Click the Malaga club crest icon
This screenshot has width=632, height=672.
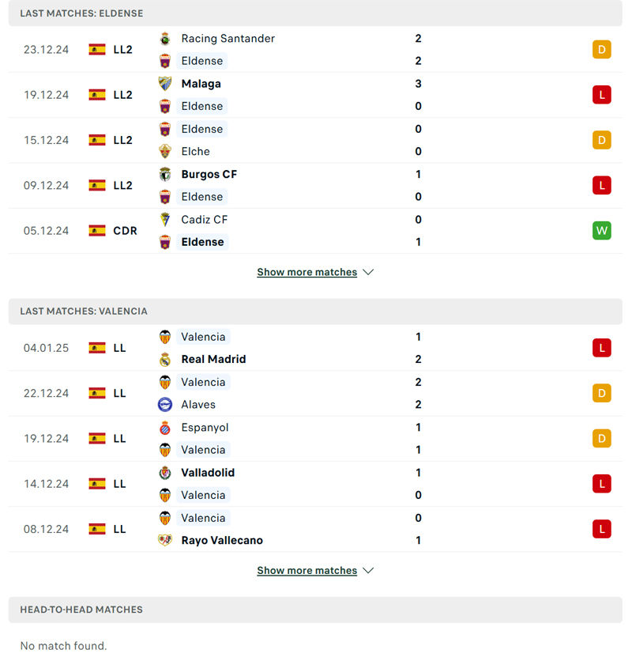(x=165, y=83)
